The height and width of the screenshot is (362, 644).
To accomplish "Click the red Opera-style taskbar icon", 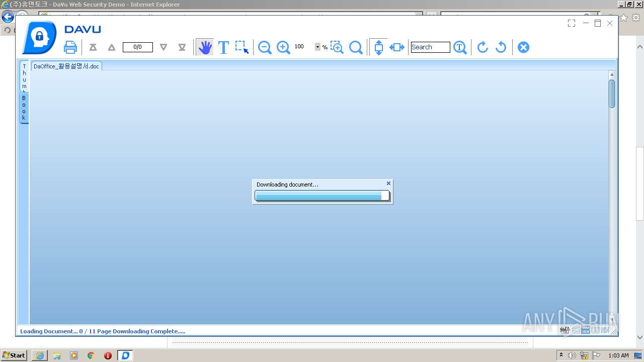I will [108, 355].
